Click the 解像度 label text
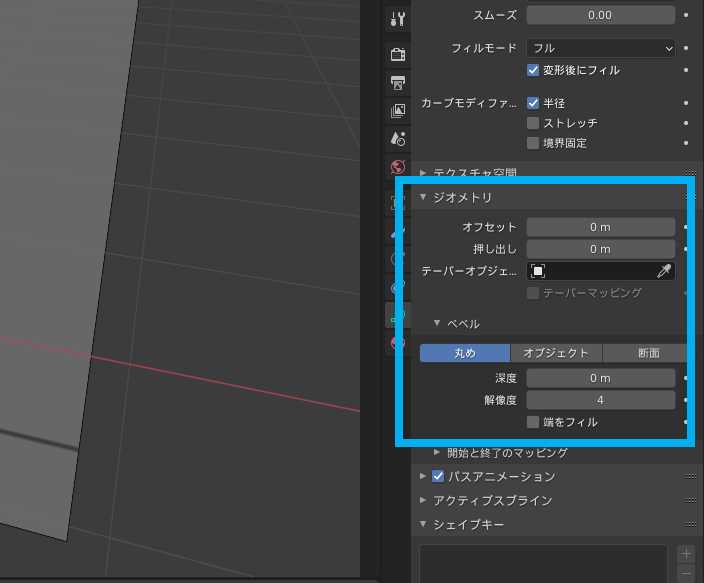This screenshot has height=583, width=704. 500,400
